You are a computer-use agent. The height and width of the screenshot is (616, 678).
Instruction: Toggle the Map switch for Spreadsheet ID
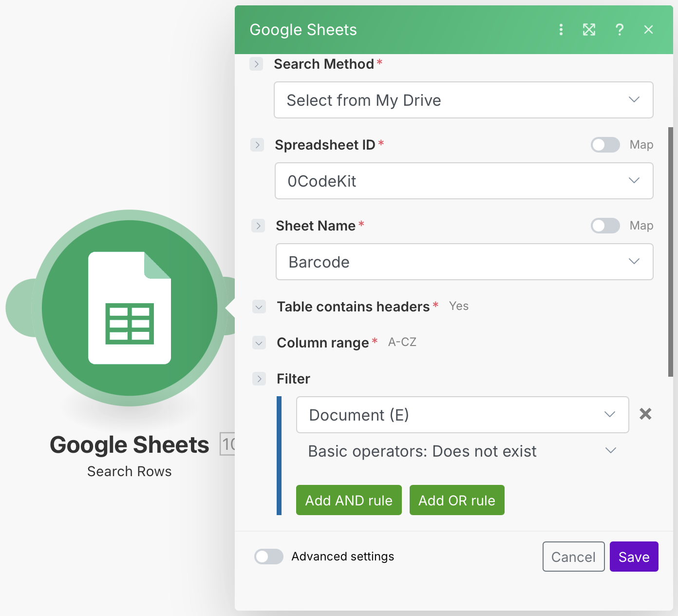605,145
